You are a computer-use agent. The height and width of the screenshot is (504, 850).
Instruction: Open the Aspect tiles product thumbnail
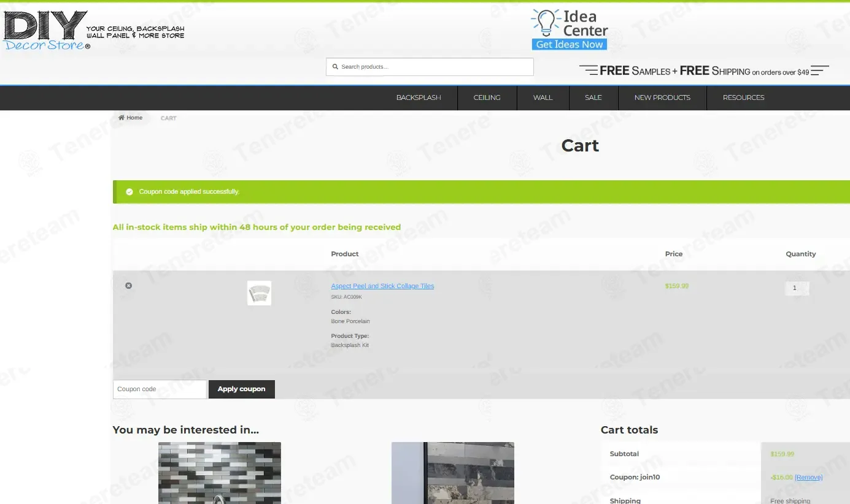click(x=259, y=293)
